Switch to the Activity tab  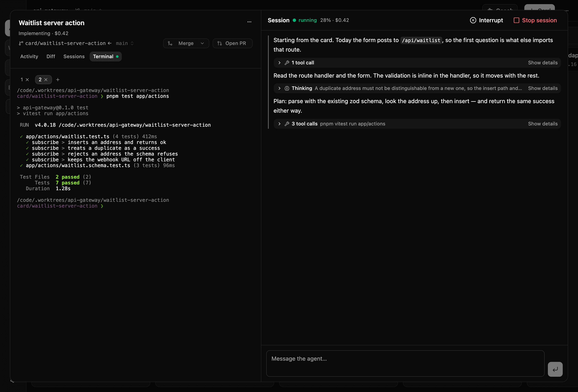[x=29, y=56]
